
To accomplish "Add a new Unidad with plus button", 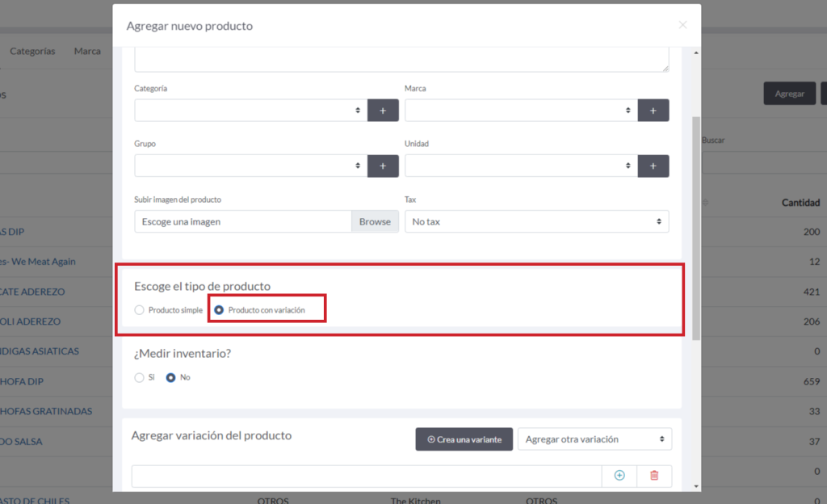I will tap(653, 166).
